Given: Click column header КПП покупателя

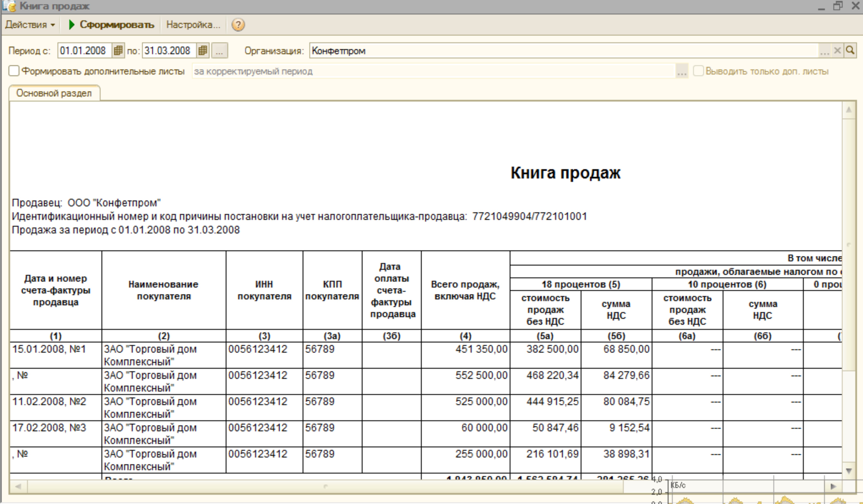Looking at the screenshot, I should click(x=332, y=290).
